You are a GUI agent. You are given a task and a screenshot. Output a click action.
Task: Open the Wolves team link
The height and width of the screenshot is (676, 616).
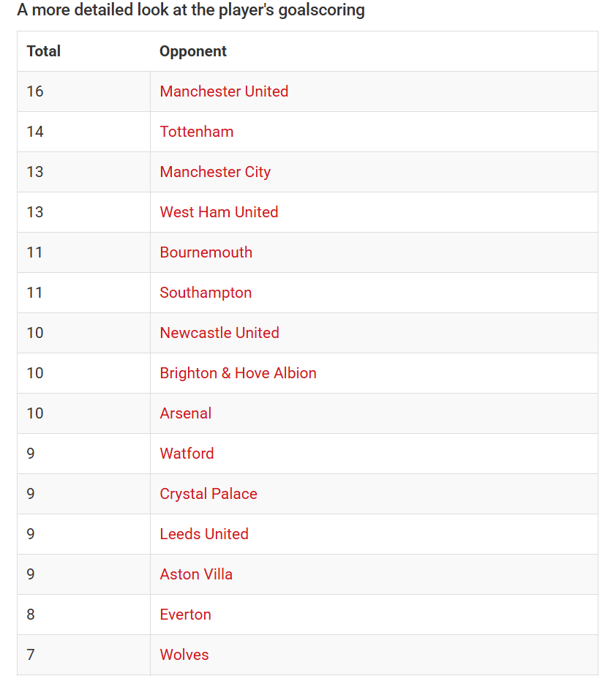(184, 655)
